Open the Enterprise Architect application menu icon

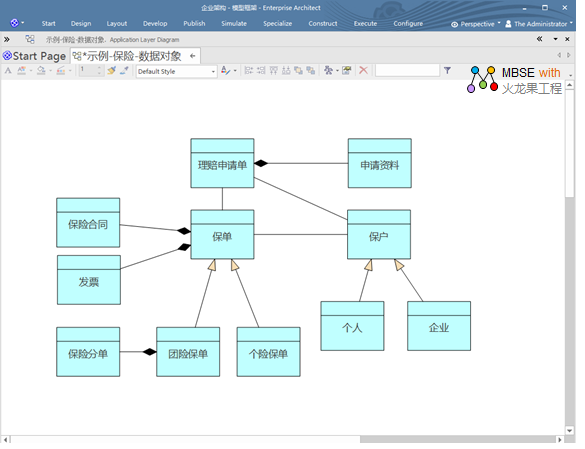pos(14,23)
